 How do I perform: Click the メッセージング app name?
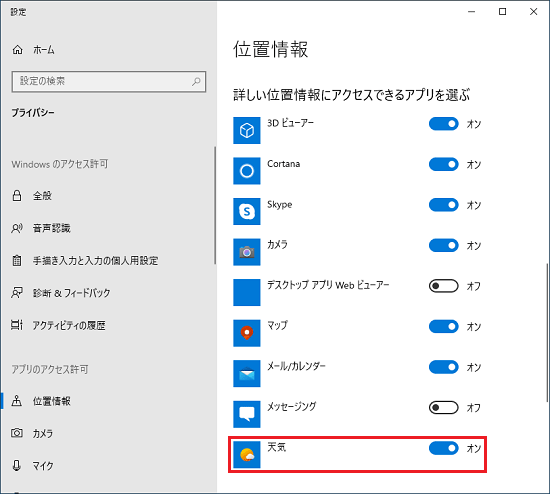point(291,406)
